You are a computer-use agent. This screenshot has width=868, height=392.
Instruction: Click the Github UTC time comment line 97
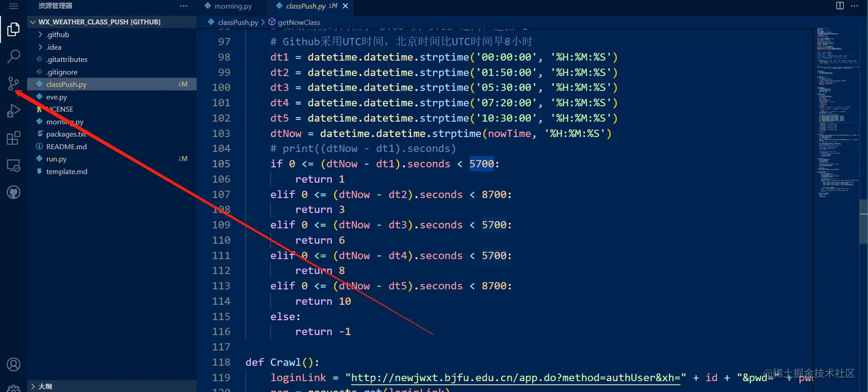[402, 42]
